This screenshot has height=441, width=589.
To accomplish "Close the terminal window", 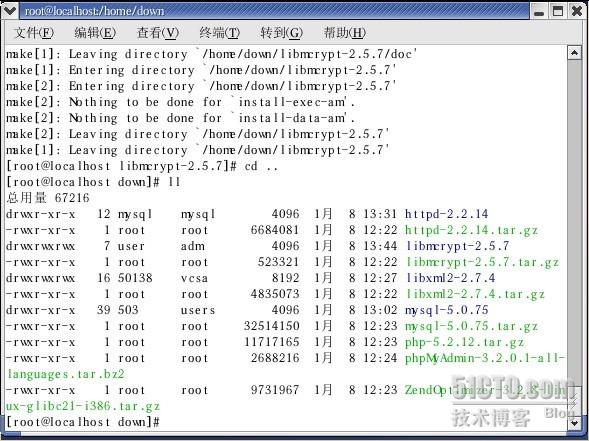I will [x=577, y=11].
